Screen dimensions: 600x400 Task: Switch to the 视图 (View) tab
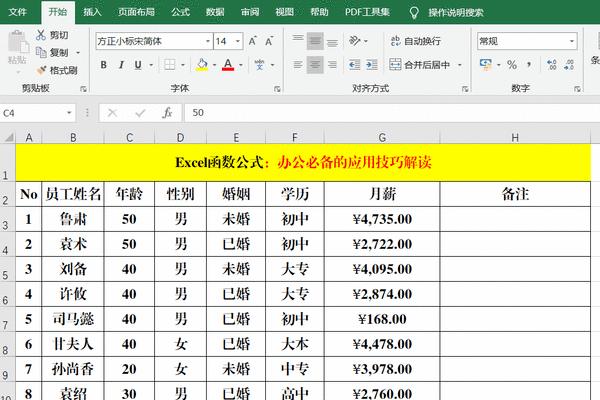click(284, 12)
